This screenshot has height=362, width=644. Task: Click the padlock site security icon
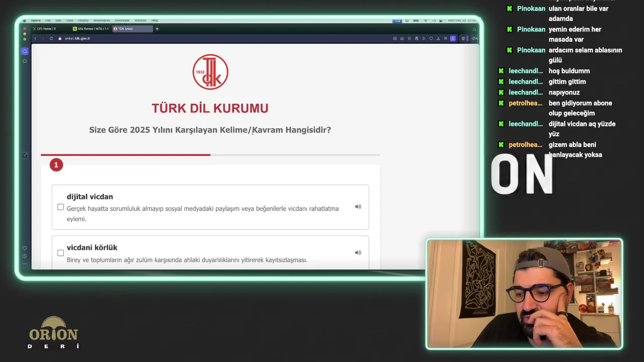tap(60, 38)
